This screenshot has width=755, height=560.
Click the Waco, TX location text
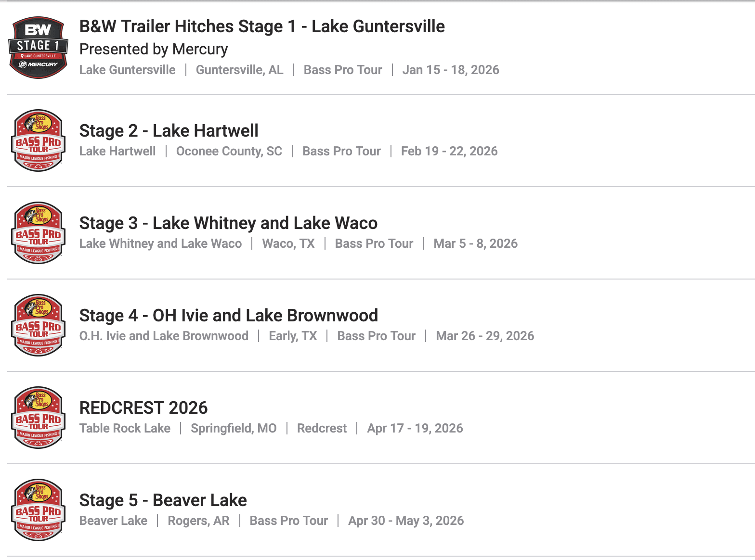point(288,244)
